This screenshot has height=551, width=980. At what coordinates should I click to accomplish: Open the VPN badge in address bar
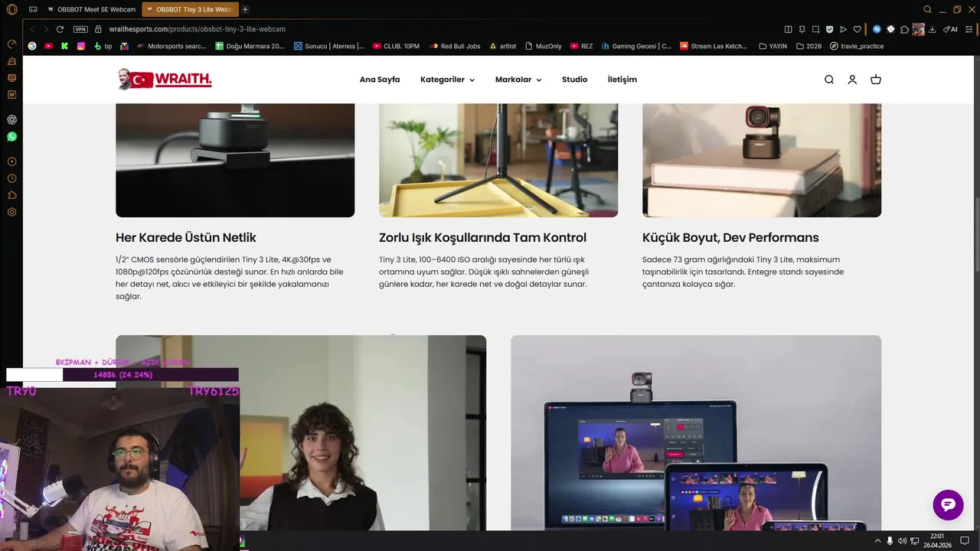point(80,29)
